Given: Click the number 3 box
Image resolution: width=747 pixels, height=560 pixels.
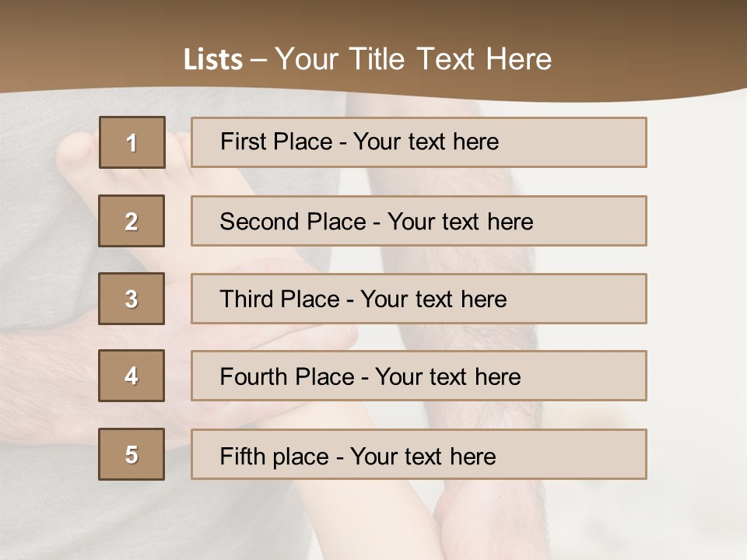Looking at the screenshot, I should pos(132,299).
